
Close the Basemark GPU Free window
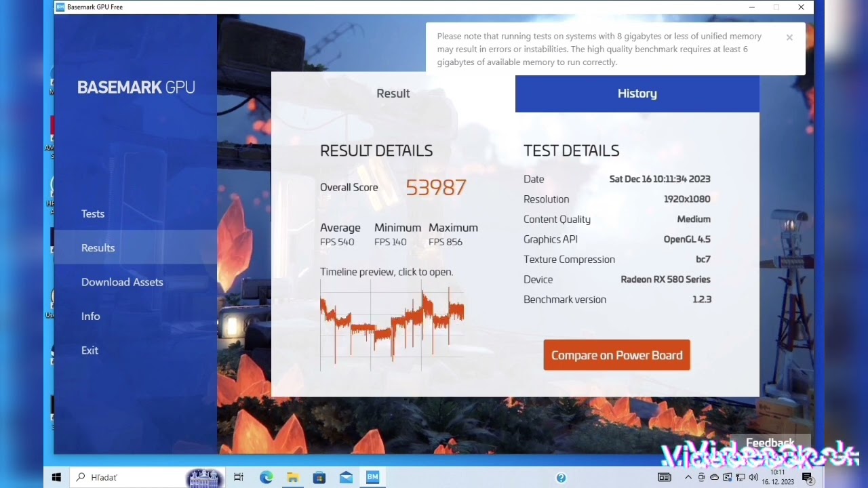(x=801, y=7)
